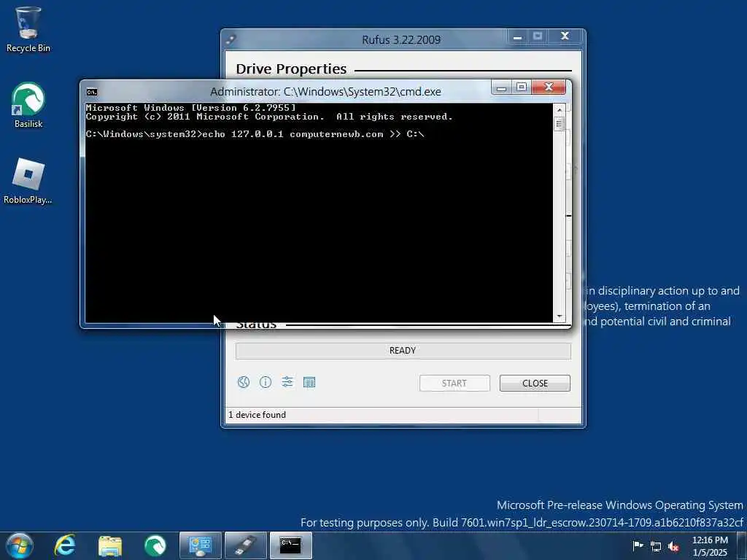Open the Windows Start orb
Screen dimensions: 747x560
[20, 545]
